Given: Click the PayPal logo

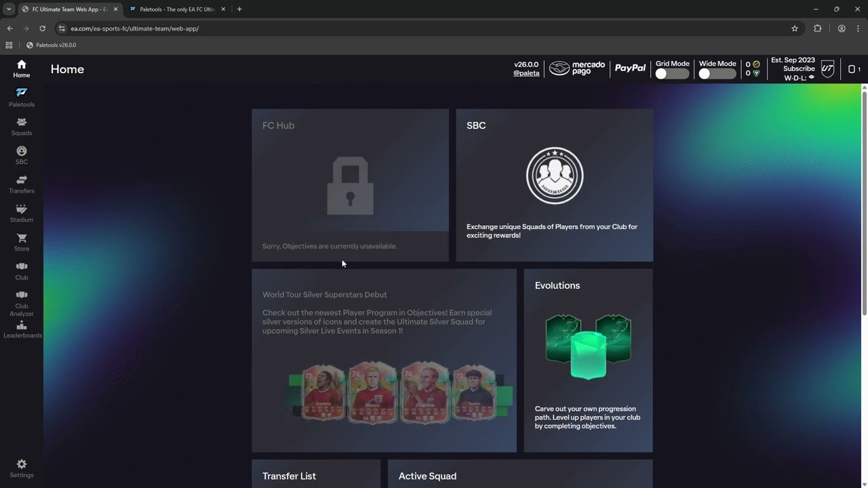Looking at the screenshot, I should click(x=630, y=68).
